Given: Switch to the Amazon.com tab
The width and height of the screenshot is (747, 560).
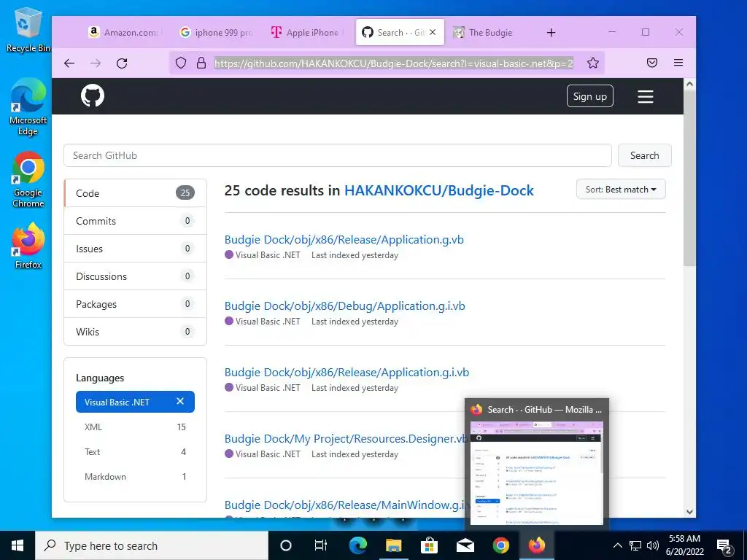Looking at the screenshot, I should click(125, 32).
